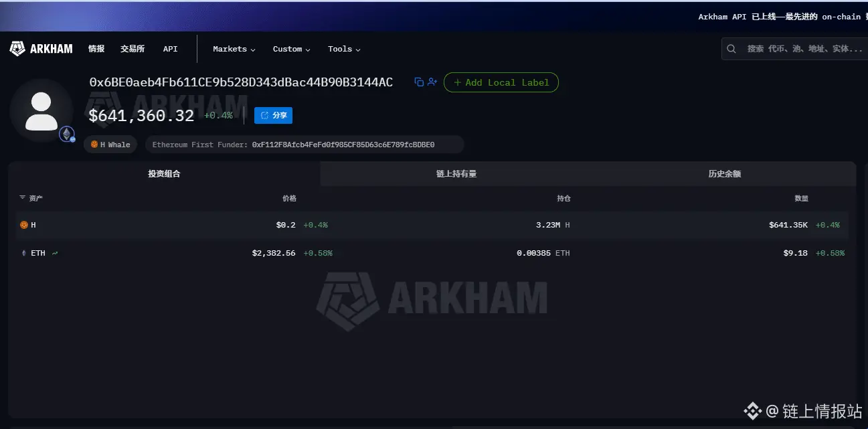Image resolution: width=868 pixels, height=429 pixels.
Task: Click the search magnifier icon
Action: (x=731, y=49)
